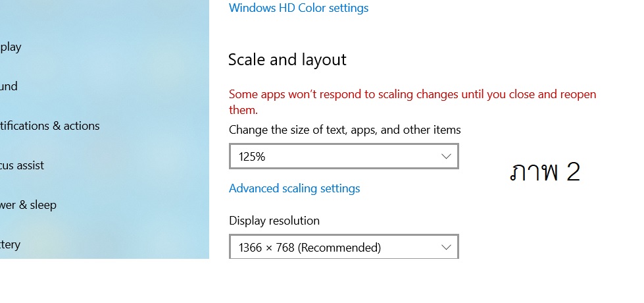Expand the 125% scaling chevron arrow
Image resolution: width=644 pixels, height=303 pixels.
tap(446, 157)
